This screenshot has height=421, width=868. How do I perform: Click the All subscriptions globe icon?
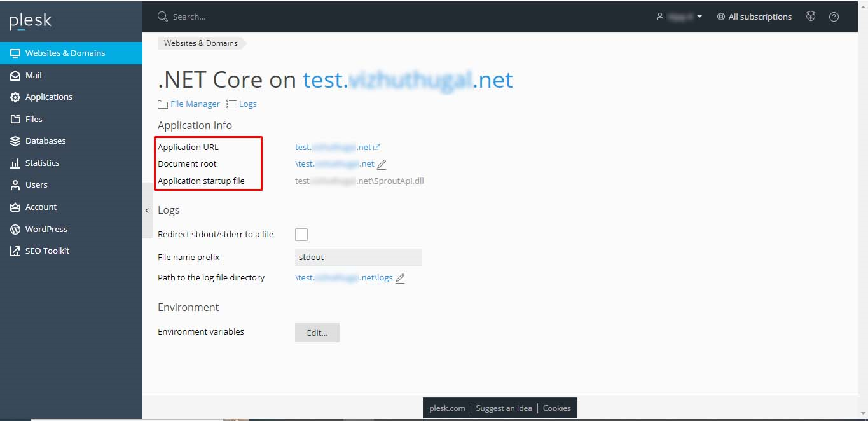click(721, 17)
